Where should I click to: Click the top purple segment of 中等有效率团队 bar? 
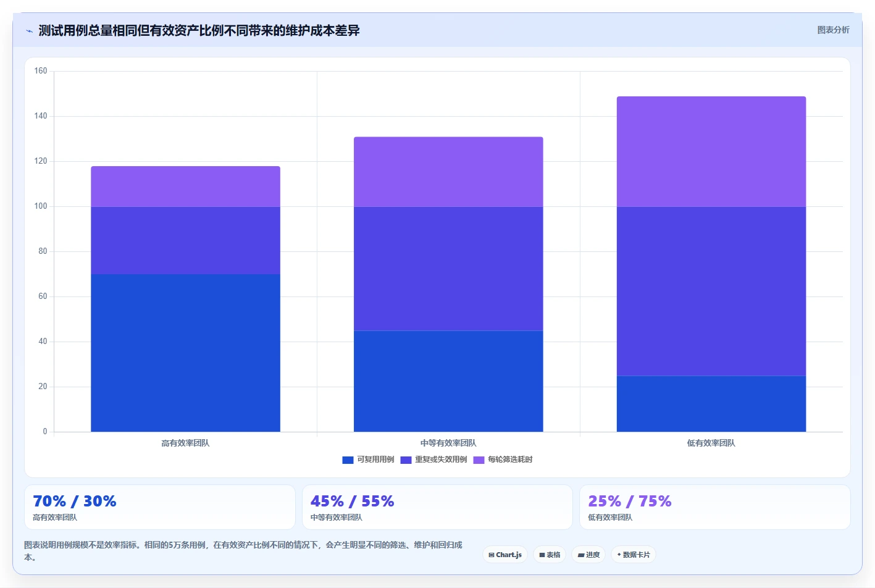click(448, 172)
